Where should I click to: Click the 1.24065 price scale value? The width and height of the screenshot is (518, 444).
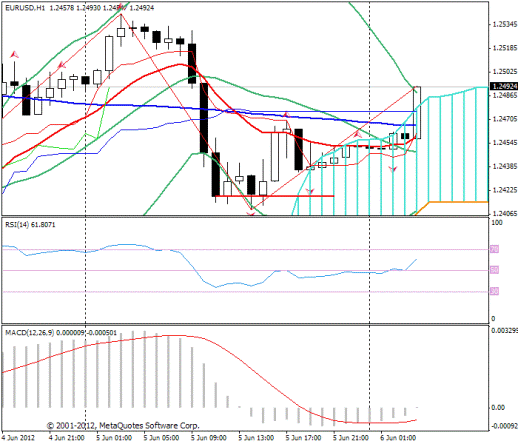(x=505, y=213)
